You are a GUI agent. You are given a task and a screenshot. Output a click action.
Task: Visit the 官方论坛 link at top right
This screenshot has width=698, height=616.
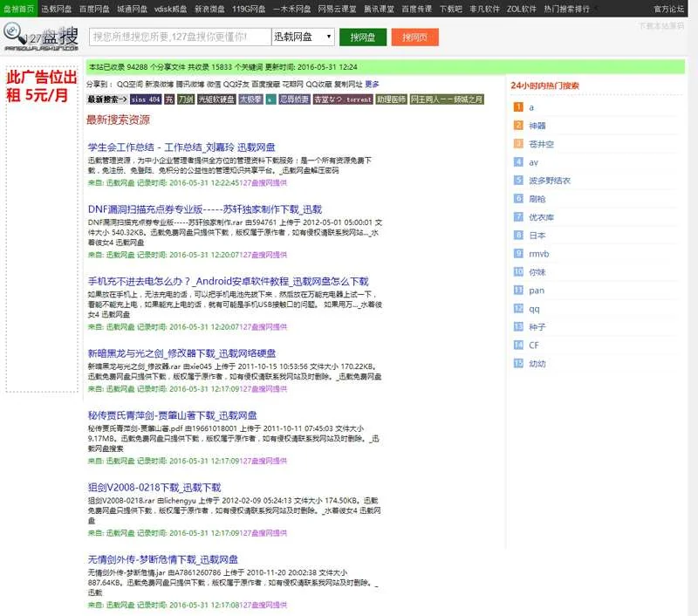coord(669,8)
